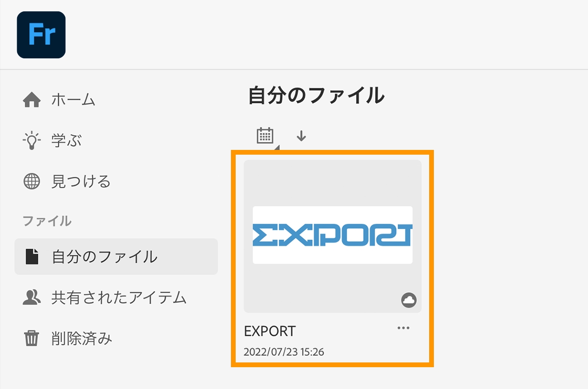
Task: Click the file date 2022/07/23 15:26
Action: 284,352
